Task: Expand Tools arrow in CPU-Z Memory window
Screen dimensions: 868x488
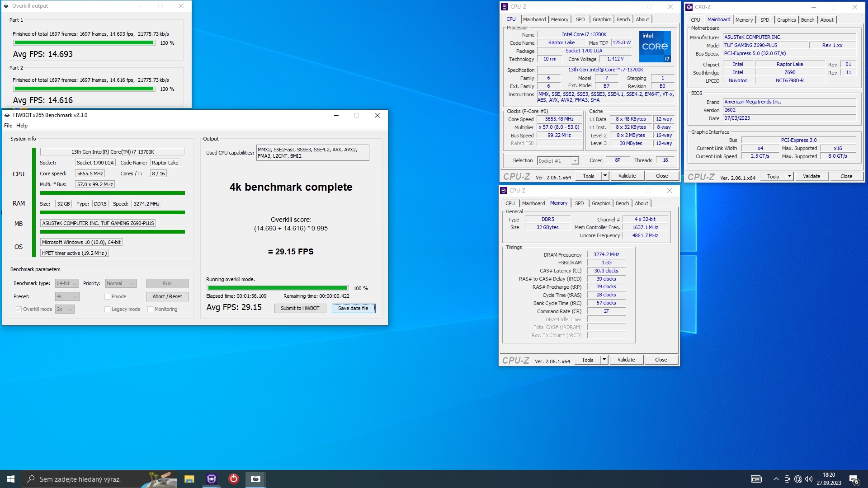Action: pos(604,360)
